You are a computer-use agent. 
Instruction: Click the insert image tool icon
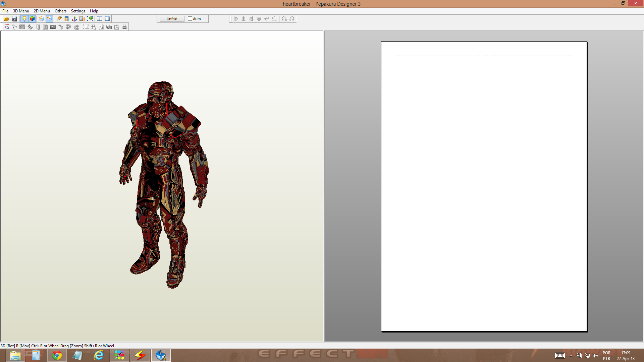pos(53,27)
